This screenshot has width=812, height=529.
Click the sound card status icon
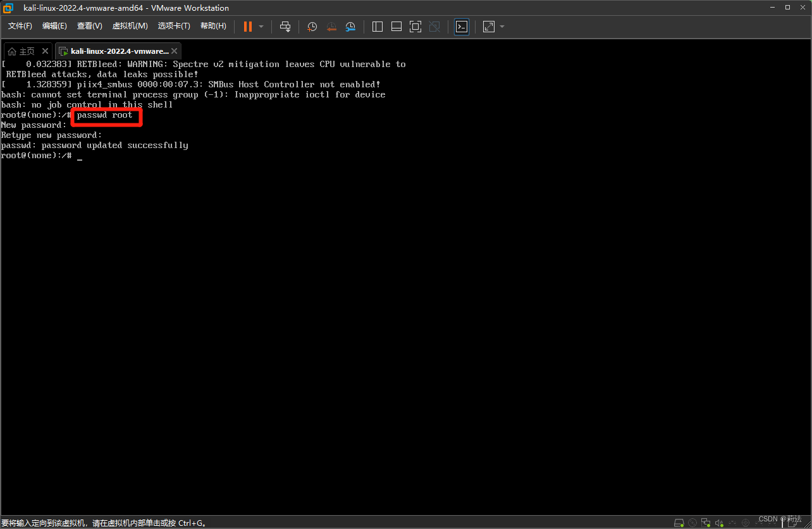(x=719, y=523)
